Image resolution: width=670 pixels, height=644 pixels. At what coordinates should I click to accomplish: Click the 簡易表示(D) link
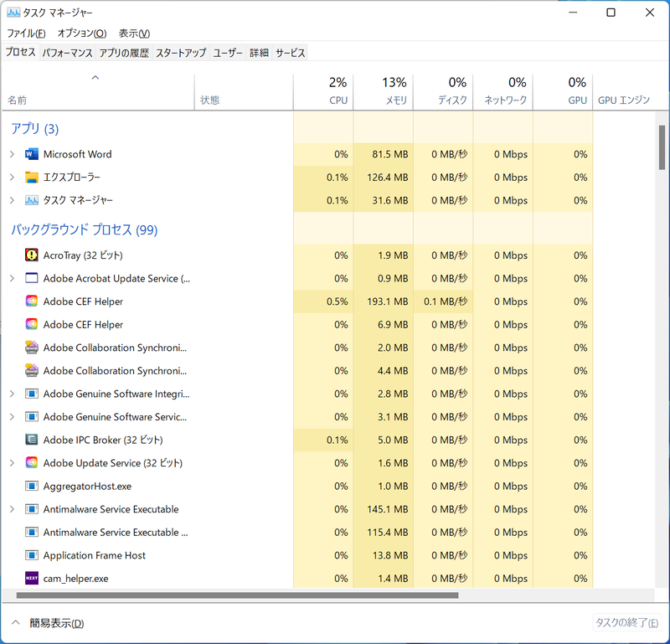point(57,623)
